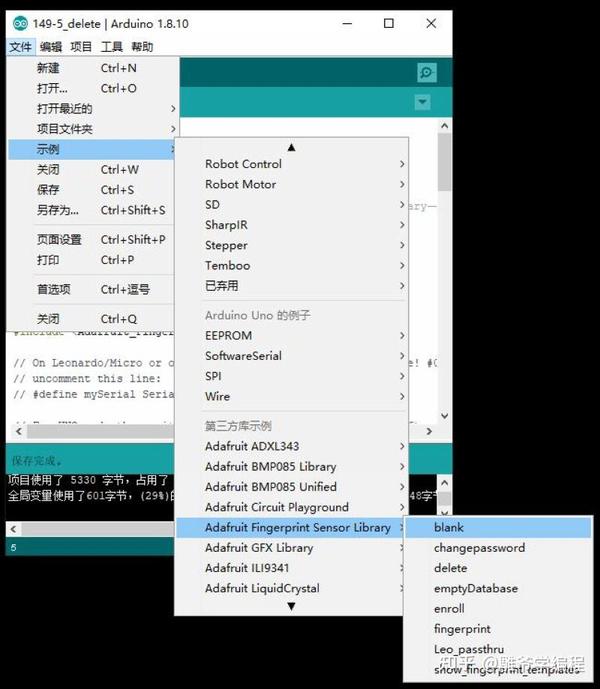Viewport: 600px width, 689px height.
Task: Choose 新建 from the file menu
Action: (93, 68)
